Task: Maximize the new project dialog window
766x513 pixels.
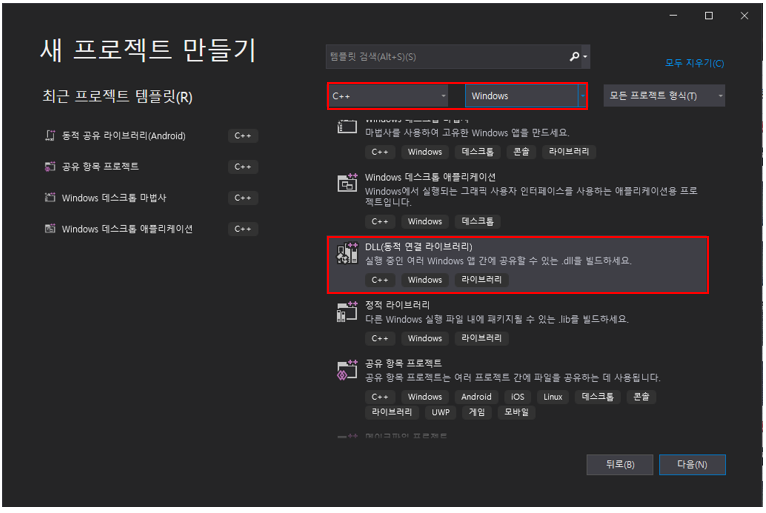Action: point(708,16)
